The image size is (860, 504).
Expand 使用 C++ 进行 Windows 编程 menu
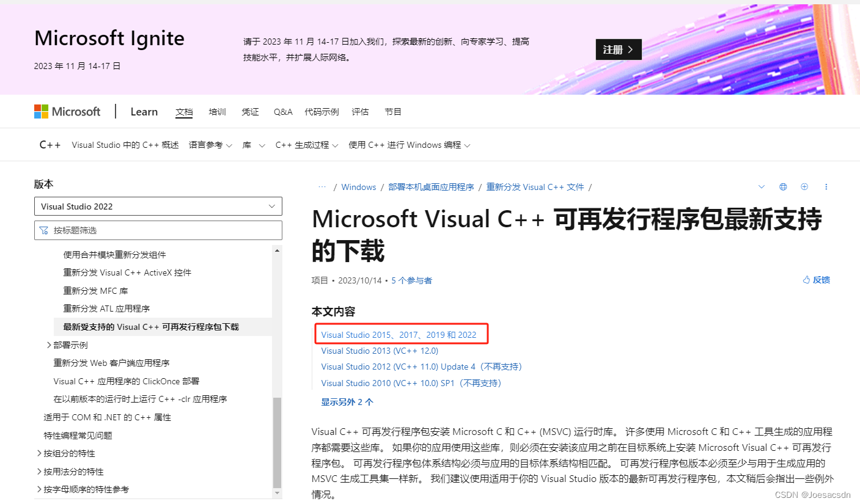click(410, 145)
